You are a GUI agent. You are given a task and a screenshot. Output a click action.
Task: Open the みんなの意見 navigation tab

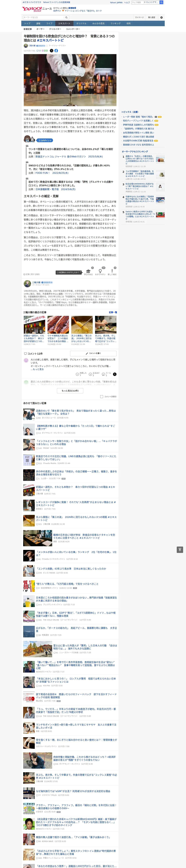[x=99, y=24]
